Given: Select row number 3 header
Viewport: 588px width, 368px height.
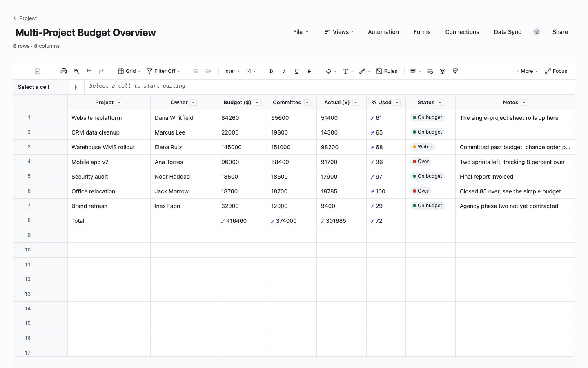Looking at the screenshot, I should pyautogui.click(x=40, y=147).
